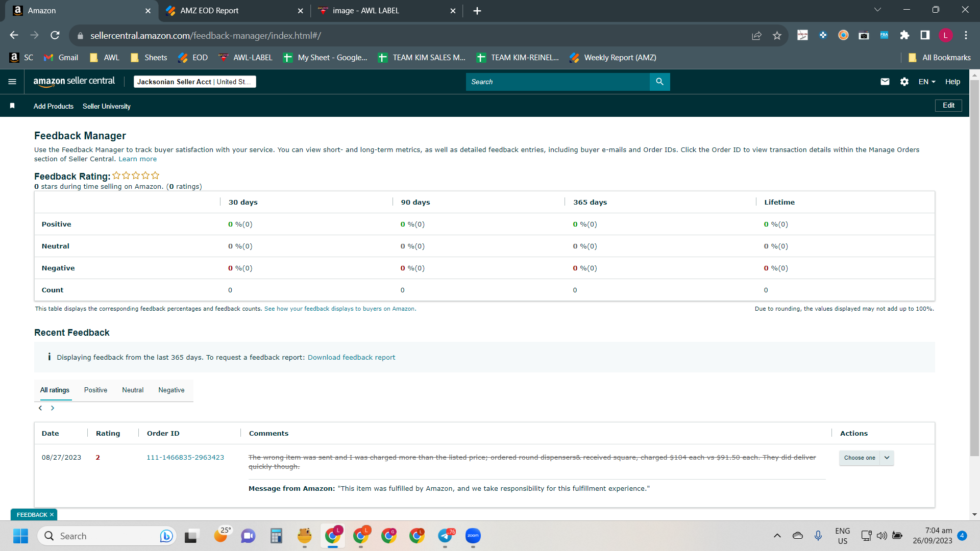Screen dimensions: 980x551
Task: Open the Jacksonian Seller Acct account switcher
Action: click(x=194, y=82)
